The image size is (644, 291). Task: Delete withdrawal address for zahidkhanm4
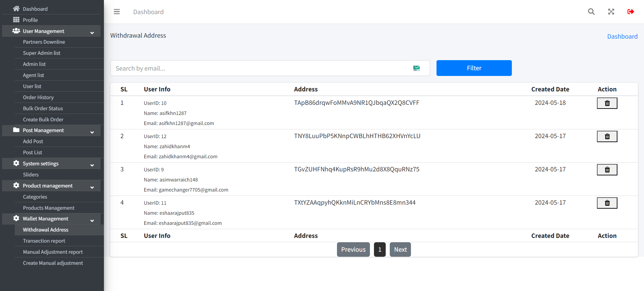coord(607,136)
